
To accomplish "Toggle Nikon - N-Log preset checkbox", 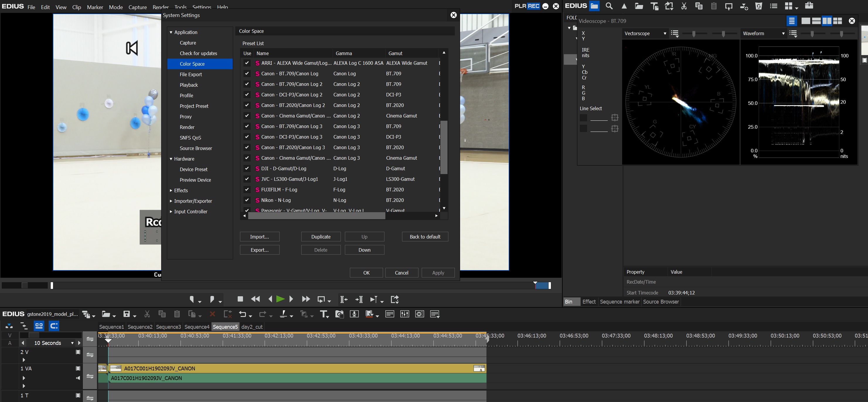I will 247,200.
